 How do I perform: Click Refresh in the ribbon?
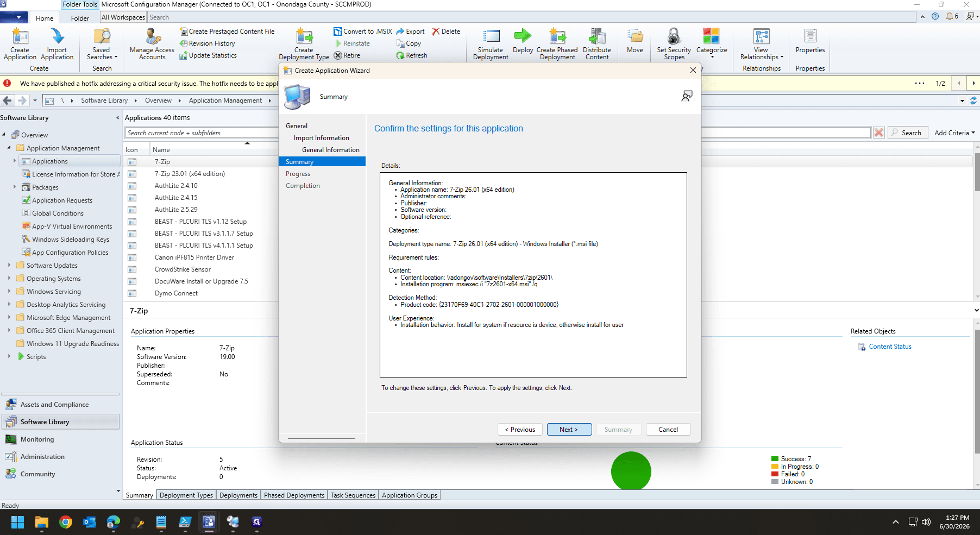pyautogui.click(x=412, y=55)
